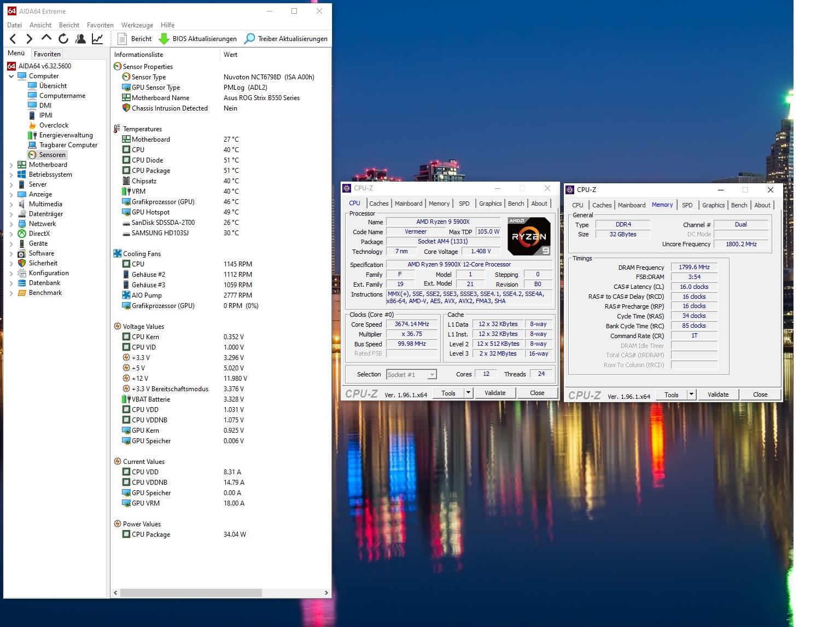Switch to Mainboard tab in CPU-Z CPU window

point(409,204)
